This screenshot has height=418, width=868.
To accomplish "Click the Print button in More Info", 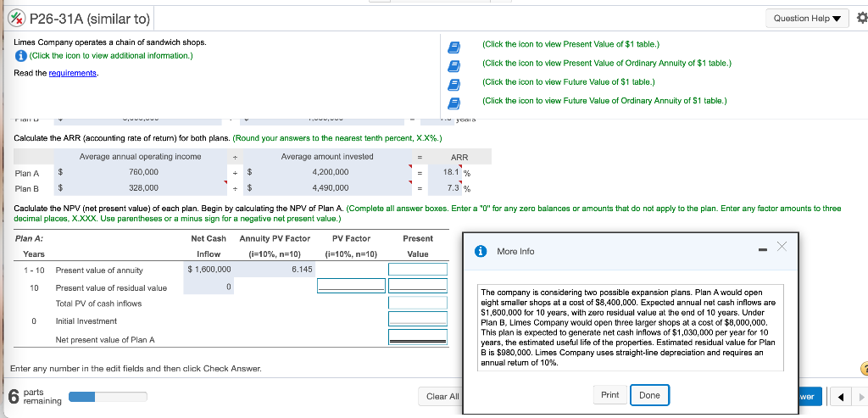I will 609,395.
